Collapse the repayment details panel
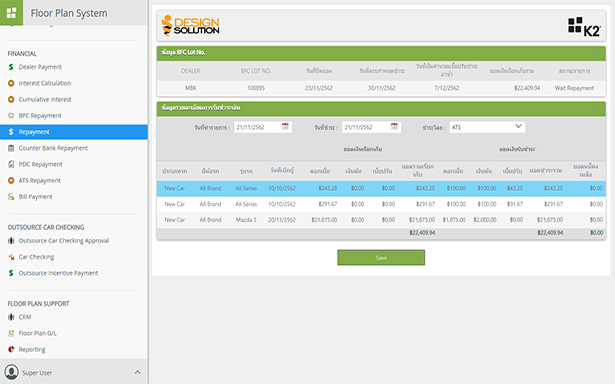The width and height of the screenshot is (615, 384). [595, 109]
